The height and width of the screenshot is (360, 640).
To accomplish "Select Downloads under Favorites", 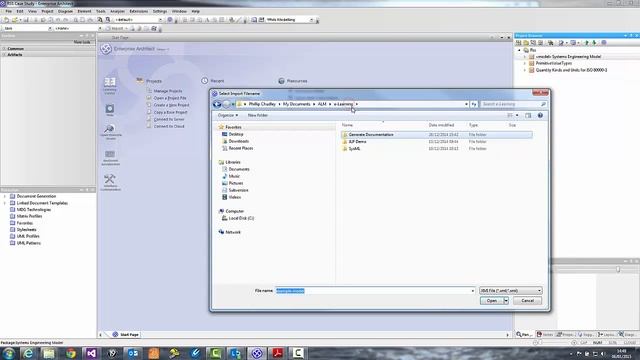I will (238, 141).
